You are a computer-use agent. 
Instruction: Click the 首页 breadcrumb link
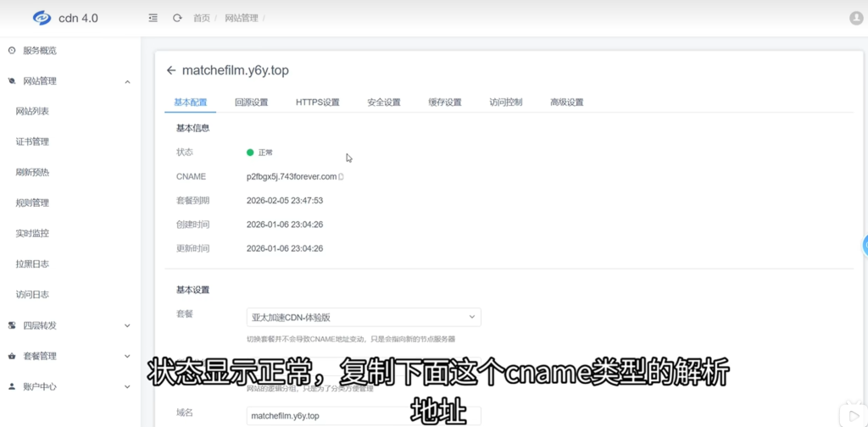click(x=202, y=19)
